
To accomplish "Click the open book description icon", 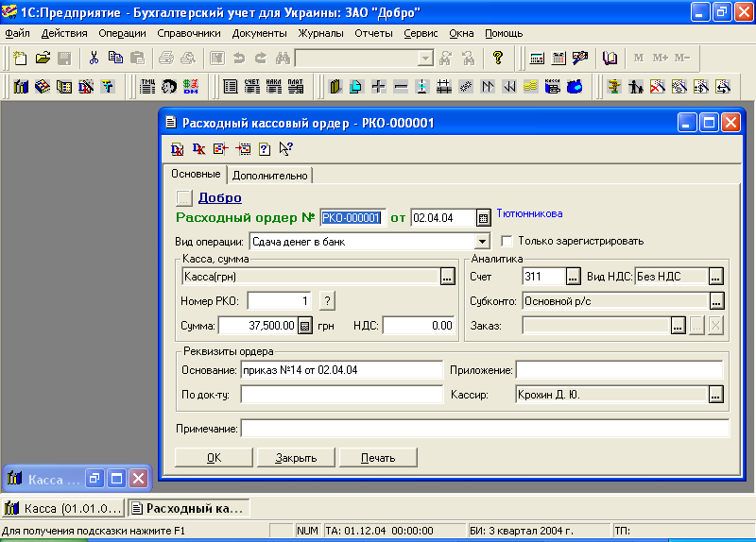I will tap(610, 59).
